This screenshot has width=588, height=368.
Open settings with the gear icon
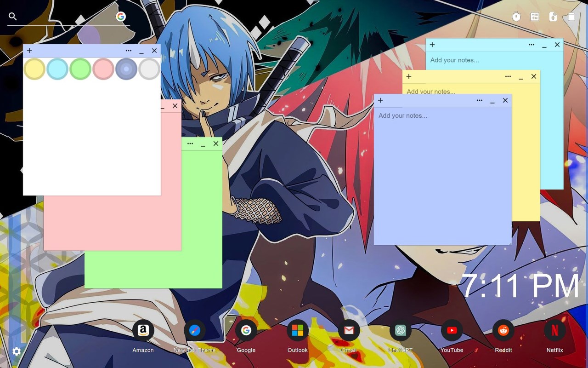(x=17, y=351)
